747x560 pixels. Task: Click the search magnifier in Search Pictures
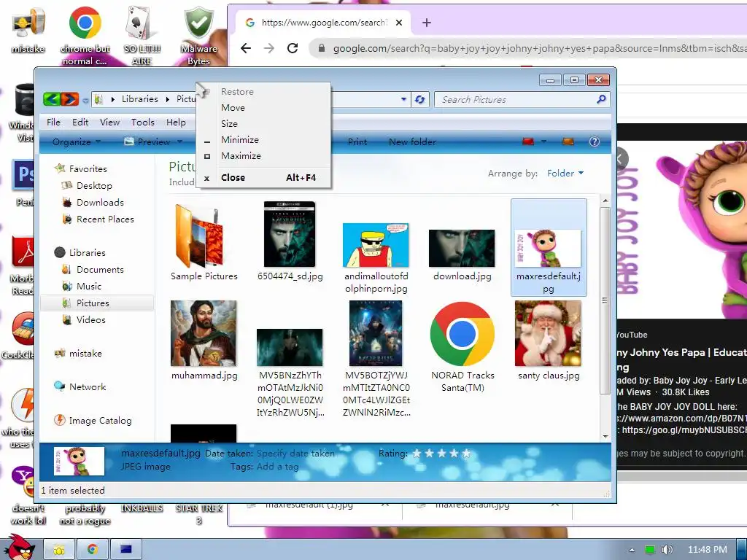click(601, 99)
